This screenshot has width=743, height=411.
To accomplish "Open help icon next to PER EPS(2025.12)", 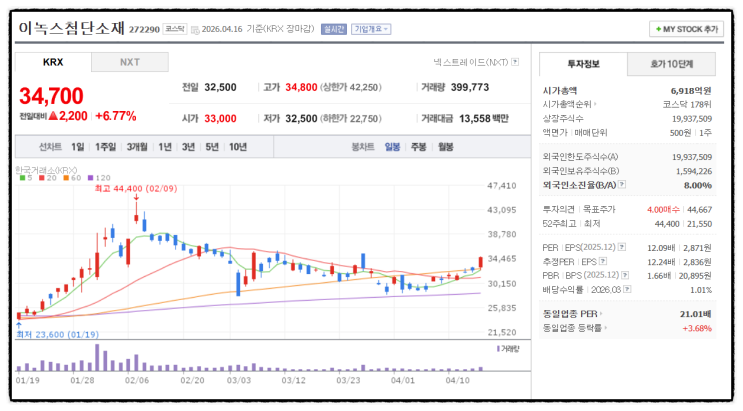I will [x=622, y=247].
